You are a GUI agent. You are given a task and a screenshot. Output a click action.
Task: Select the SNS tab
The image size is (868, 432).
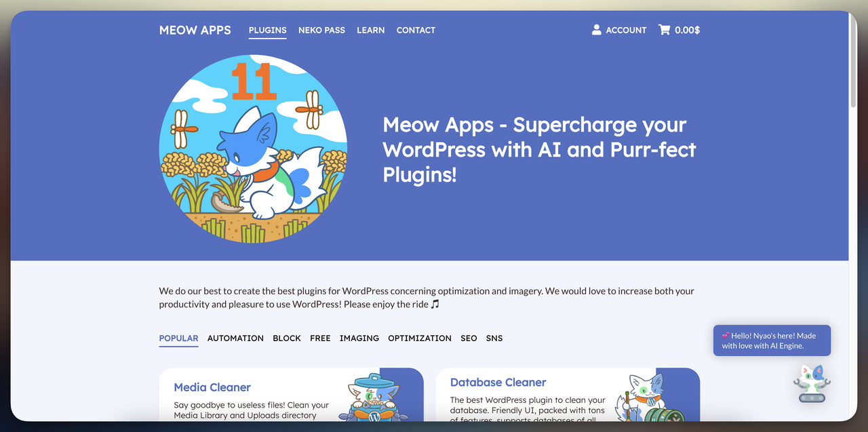click(494, 338)
